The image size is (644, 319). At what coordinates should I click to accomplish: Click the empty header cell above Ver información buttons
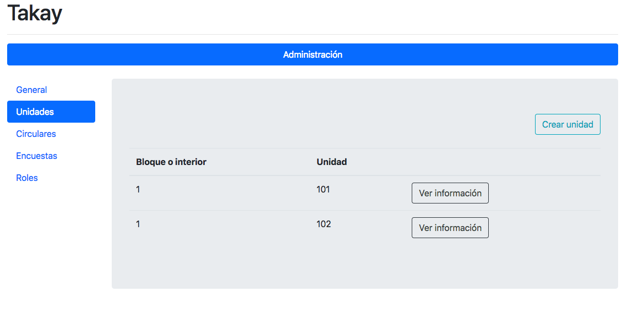[503, 162]
